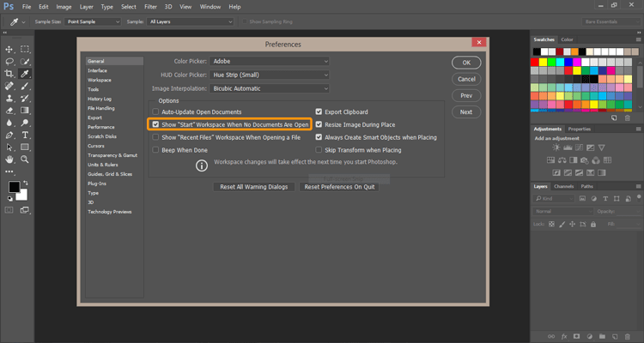This screenshot has height=343, width=644.
Task: Select the Lasso tool
Action: click(x=9, y=62)
